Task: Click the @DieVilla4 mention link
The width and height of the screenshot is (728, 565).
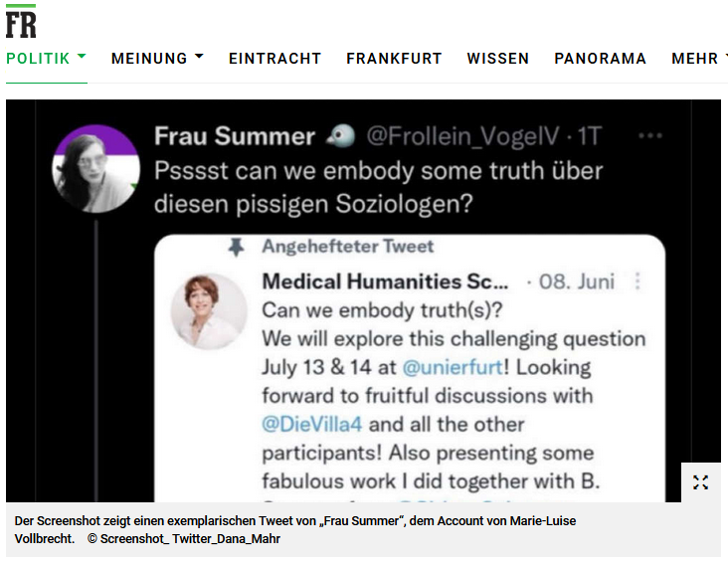Action: pyautogui.click(x=312, y=425)
